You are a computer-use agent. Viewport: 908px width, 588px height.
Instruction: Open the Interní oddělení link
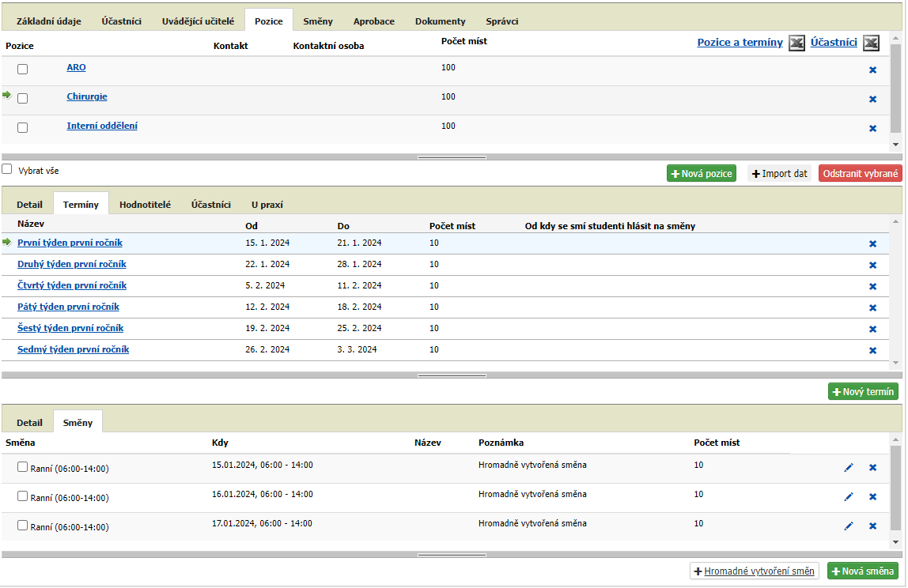pos(102,126)
